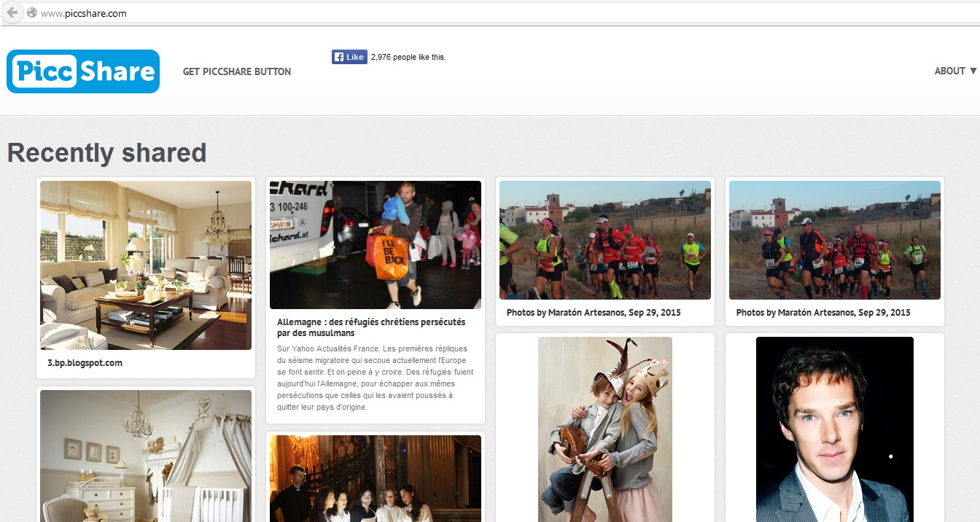Viewport: 980px width, 522px height.
Task: Click the globe icon in address bar
Action: [x=32, y=13]
